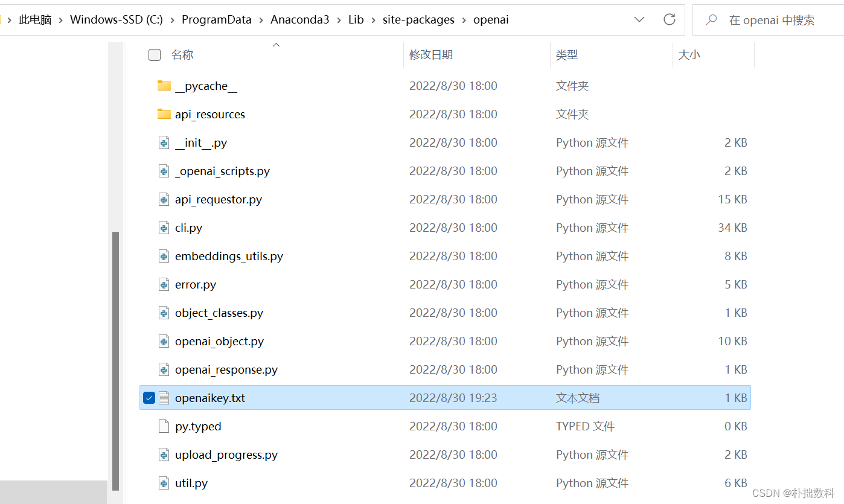The image size is (844, 504).
Task: Click the util.py file icon
Action: [x=164, y=483]
